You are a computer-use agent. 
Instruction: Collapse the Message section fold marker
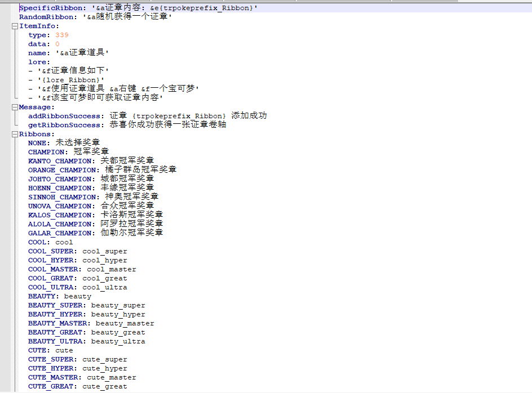15,107
